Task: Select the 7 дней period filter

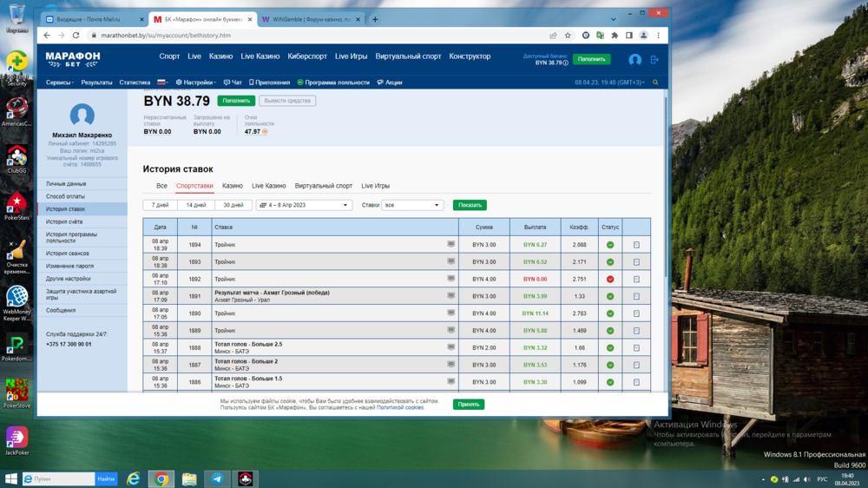Action: point(160,205)
